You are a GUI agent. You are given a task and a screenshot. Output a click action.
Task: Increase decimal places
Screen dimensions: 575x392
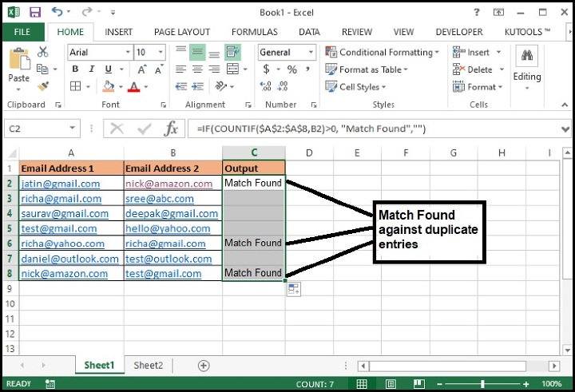point(265,86)
